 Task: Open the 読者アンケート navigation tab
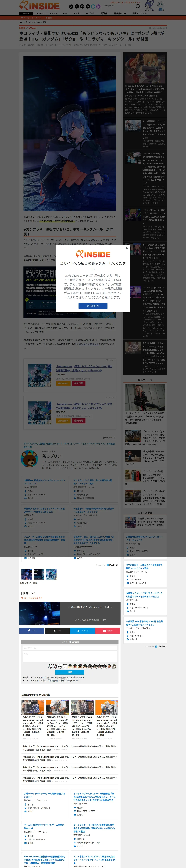[x=139, y=13]
